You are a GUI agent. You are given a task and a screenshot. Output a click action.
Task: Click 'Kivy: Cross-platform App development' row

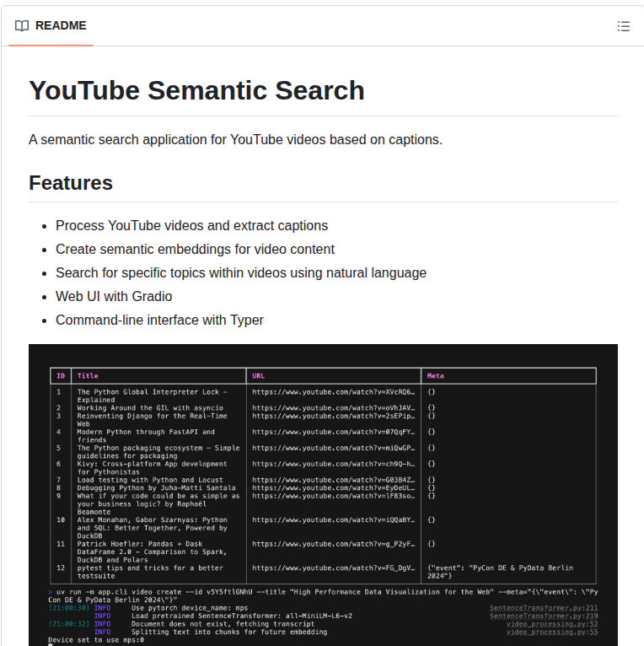152,468
